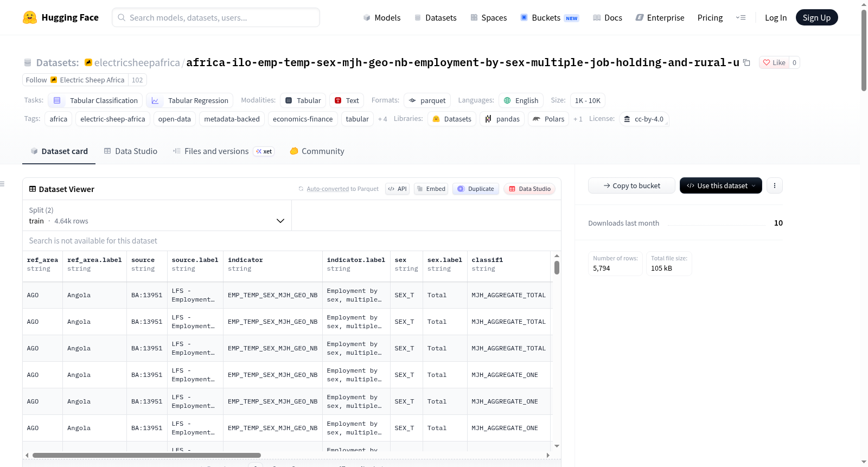The width and height of the screenshot is (868, 467).
Task: Click the Hugging Face logo icon
Action: (30, 17)
